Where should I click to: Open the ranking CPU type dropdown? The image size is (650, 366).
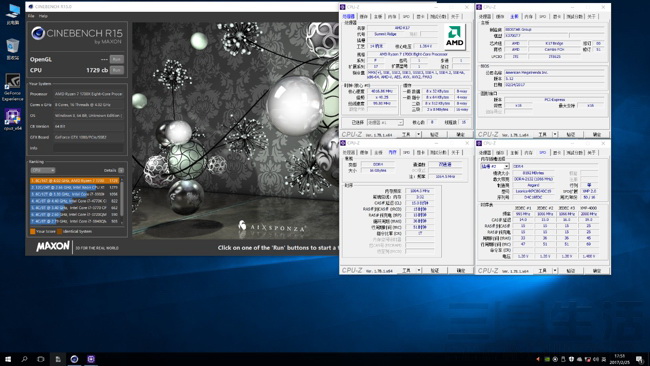(x=43, y=170)
